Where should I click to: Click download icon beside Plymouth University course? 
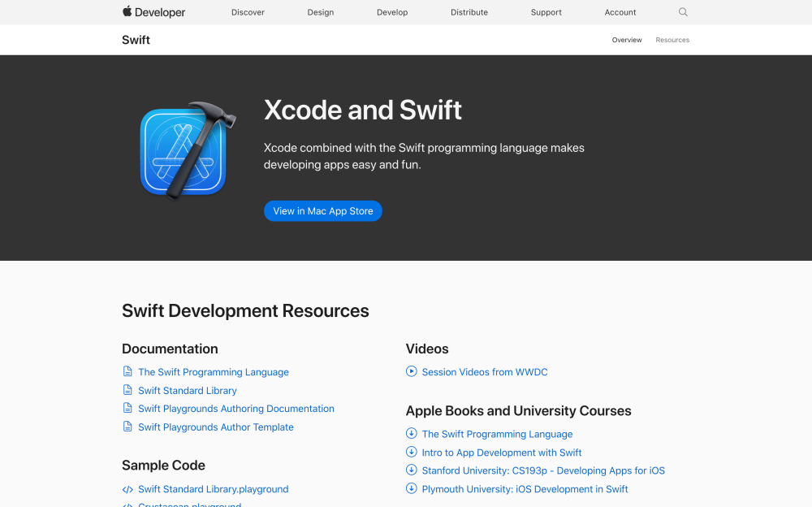point(411,488)
